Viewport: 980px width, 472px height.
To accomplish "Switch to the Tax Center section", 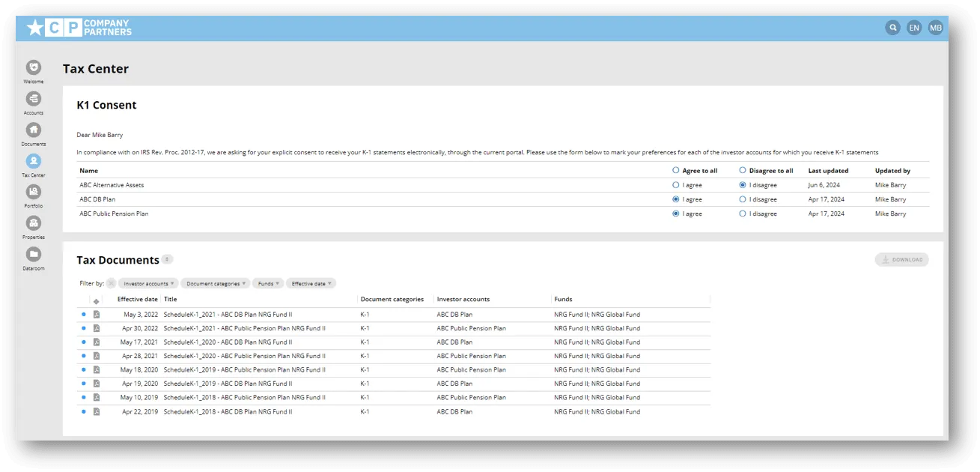I will (33, 161).
